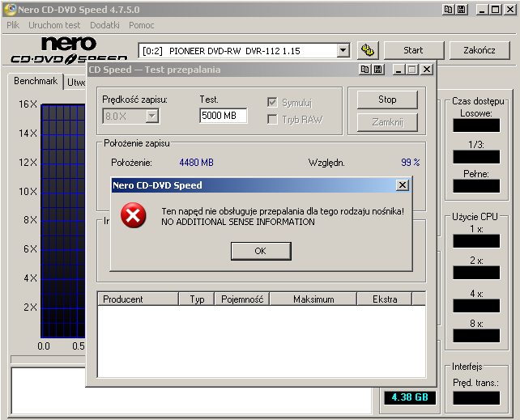Click the CPU usage 8 x display box
The image size is (520, 420).
476,336
